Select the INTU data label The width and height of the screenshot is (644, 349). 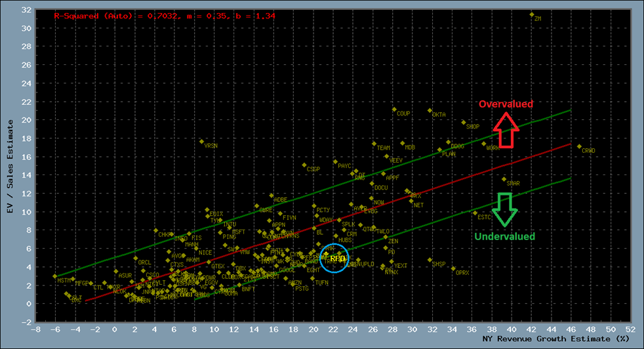pyautogui.click(x=230, y=225)
